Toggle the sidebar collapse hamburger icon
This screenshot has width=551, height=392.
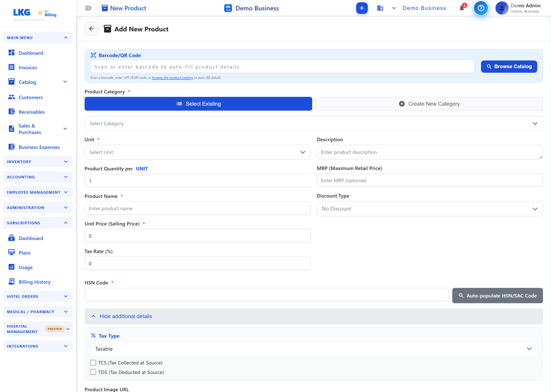88,8
